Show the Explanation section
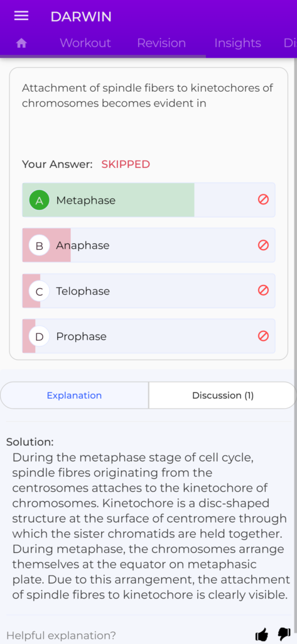The height and width of the screenshot is (644, 297). [74, 396]
